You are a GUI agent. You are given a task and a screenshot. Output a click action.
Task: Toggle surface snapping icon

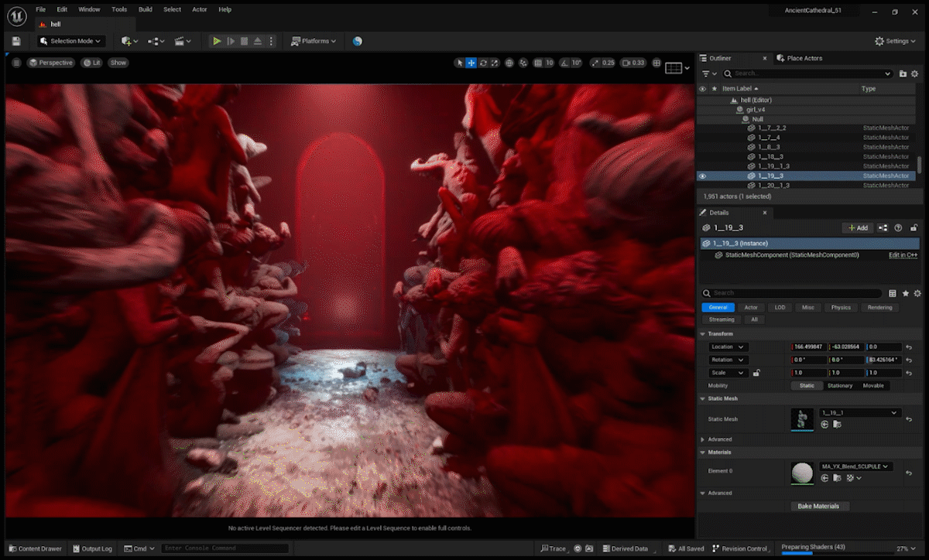click(523, 63)
